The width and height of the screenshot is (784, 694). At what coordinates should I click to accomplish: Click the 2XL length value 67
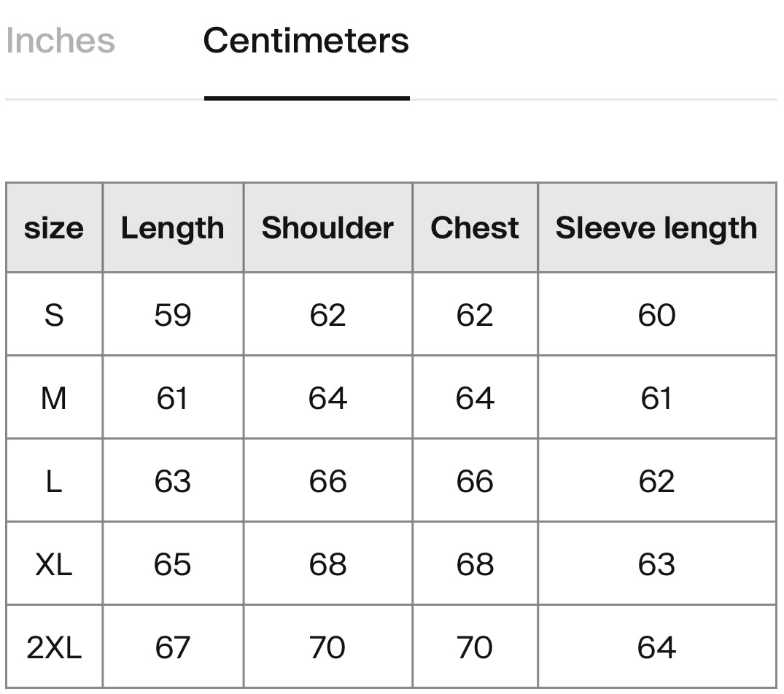tap(173, 647)
